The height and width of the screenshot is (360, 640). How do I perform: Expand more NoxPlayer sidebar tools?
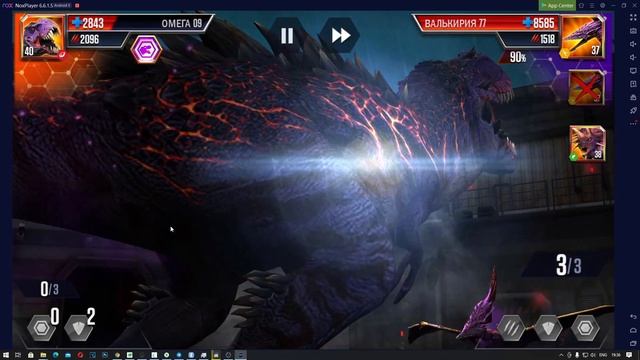point(633,123)
